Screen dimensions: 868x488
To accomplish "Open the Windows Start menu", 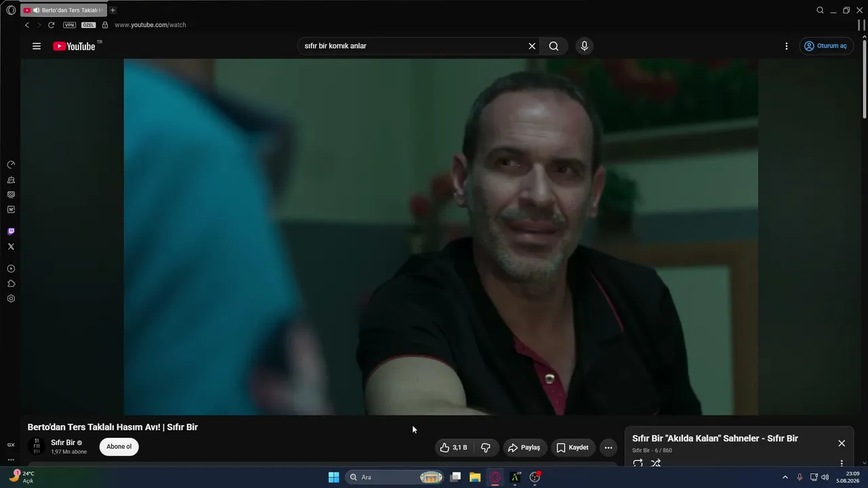I will coord(334,477).
